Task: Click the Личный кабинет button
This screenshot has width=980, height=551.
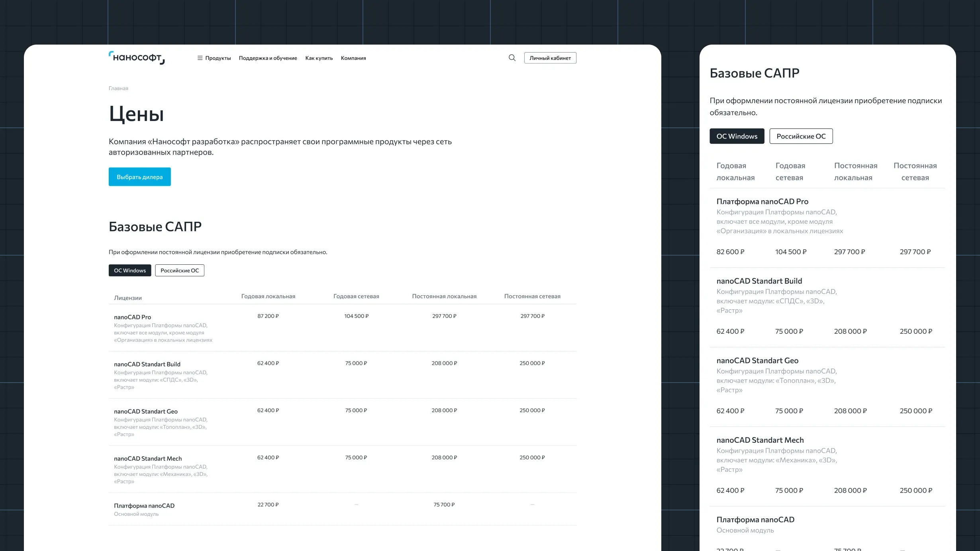Action: click(x=550, y=58)
